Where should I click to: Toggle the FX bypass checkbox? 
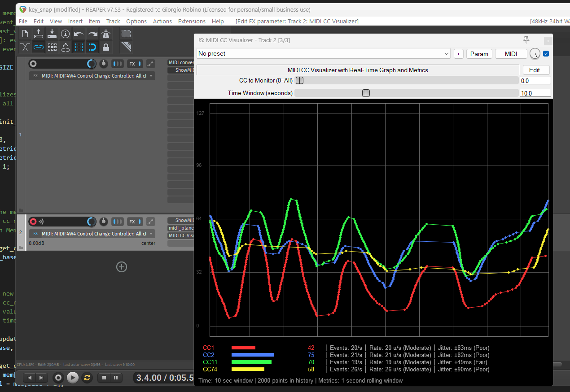[x=546, y=54]
